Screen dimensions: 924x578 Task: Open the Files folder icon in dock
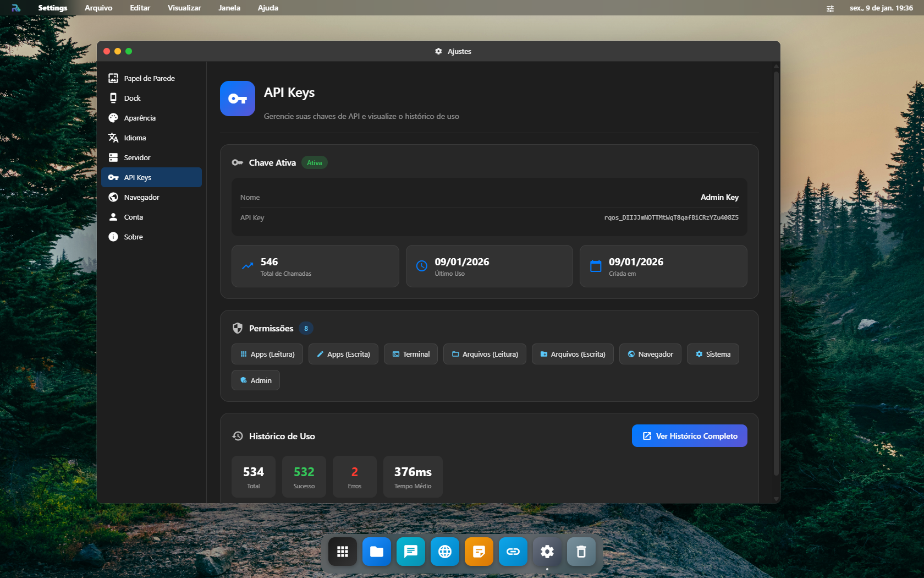coord(377,552)
